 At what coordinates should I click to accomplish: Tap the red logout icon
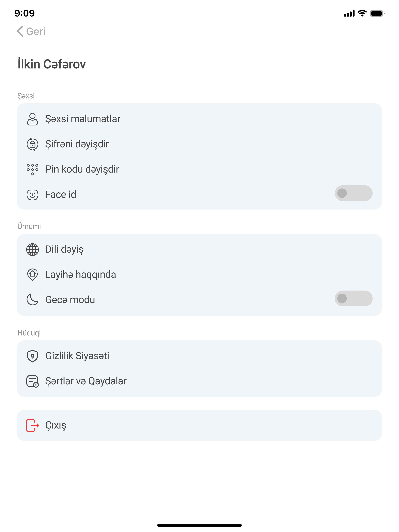point(33,425)
